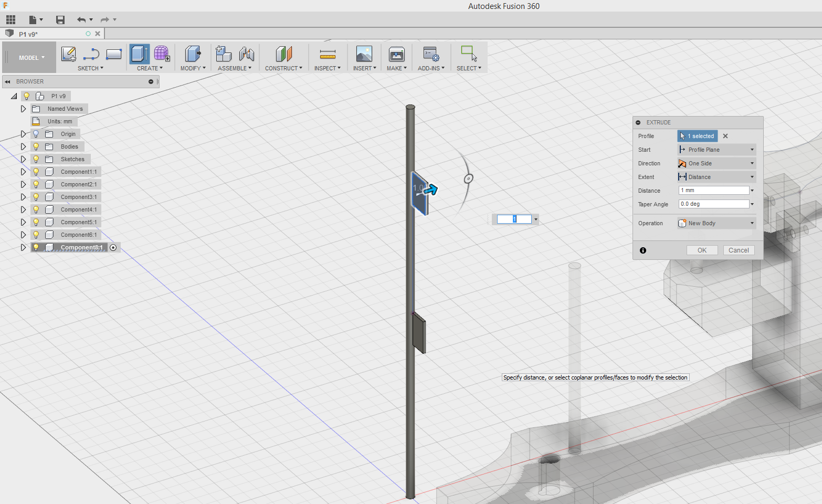Toggle visibility bulb of Component8:1
822x504 pixels.
point(36,247)
